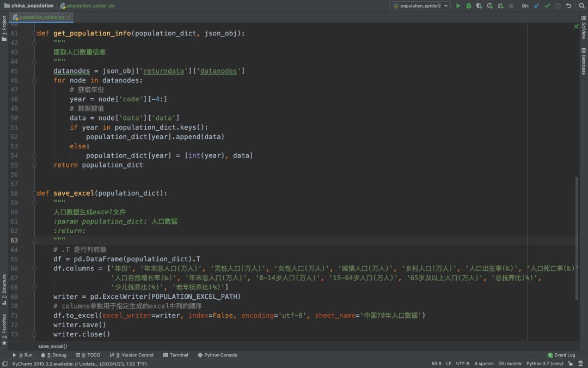Open the Python Console tab

point(217,355)
